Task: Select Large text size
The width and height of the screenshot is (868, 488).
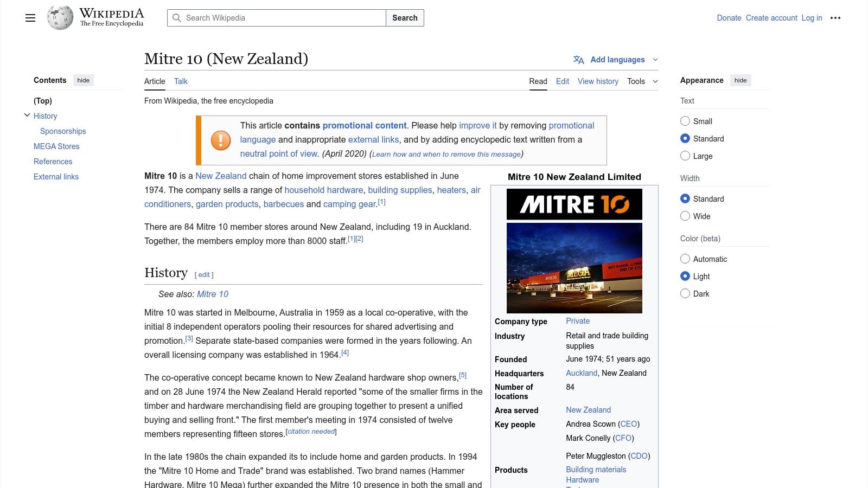Action: tap(685, 156)
